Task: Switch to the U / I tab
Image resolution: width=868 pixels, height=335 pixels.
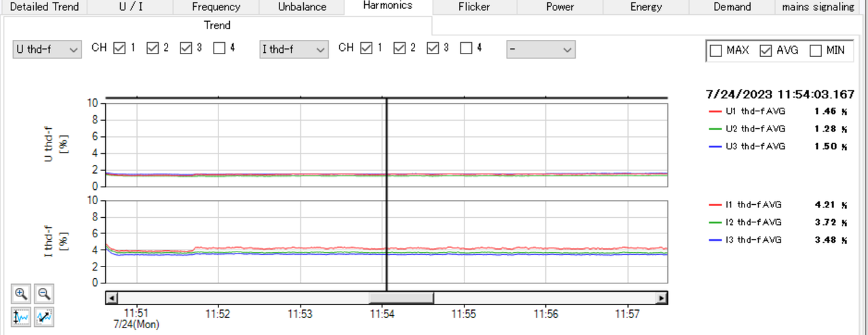Action: pyautogui.click(x=130, y=7)
